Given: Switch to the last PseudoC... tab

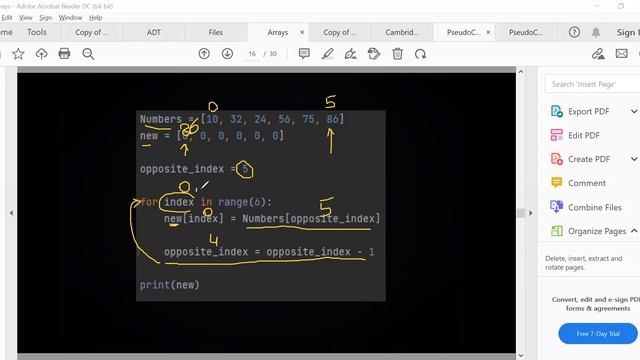Looking at the screenshot, I should 526,32.
